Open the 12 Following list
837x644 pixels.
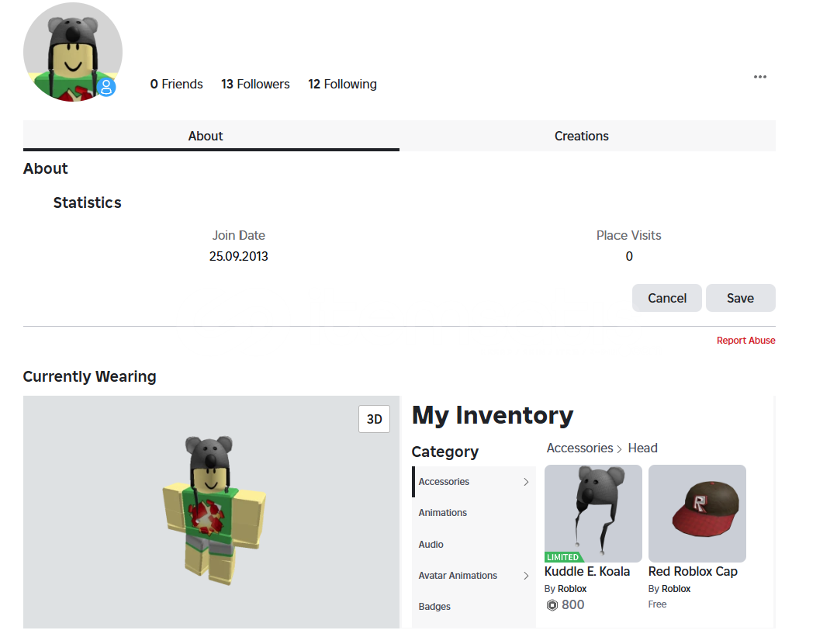coord(342,84)
